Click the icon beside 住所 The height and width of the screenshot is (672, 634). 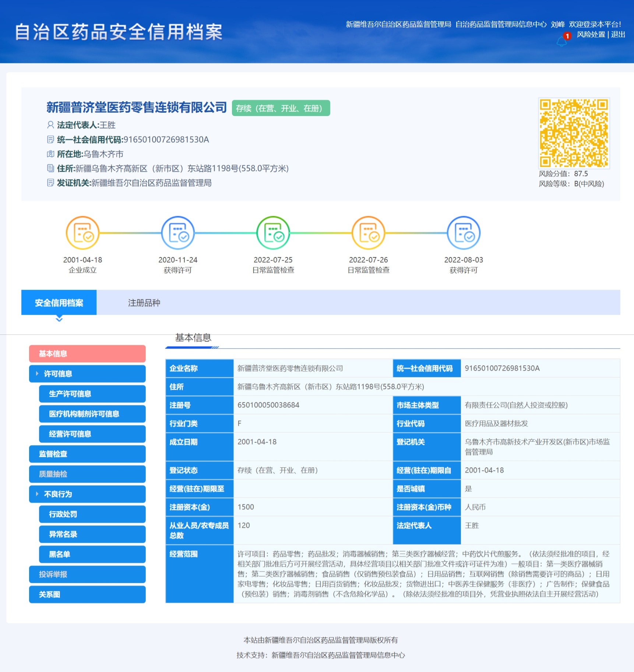(50, 168)
